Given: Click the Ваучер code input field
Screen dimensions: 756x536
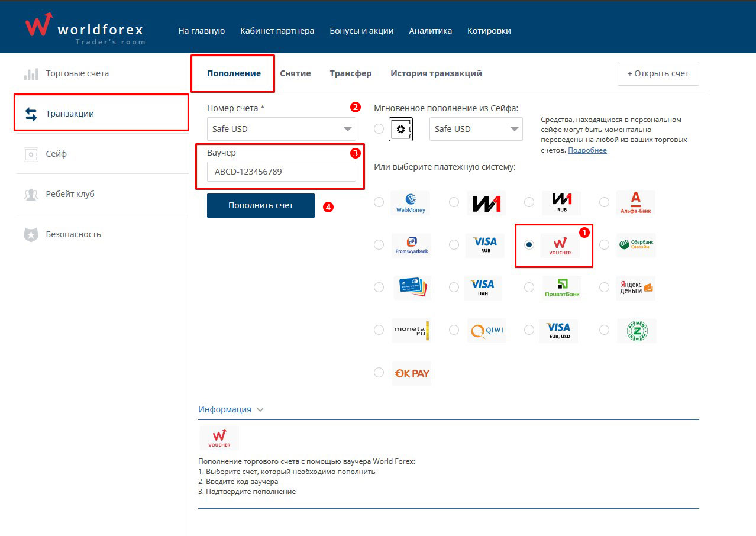Looking at the screenshot, I should [x=282, y=172].
